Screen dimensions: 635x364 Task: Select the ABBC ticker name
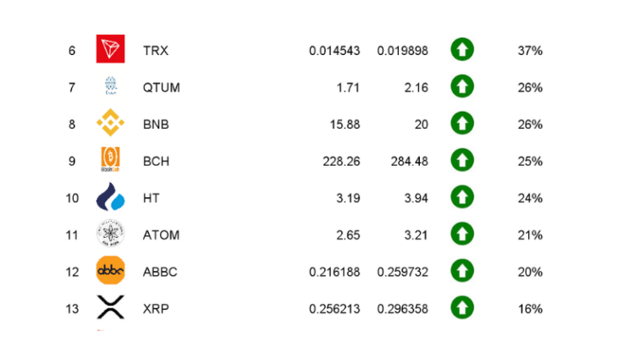click(160, 272)
